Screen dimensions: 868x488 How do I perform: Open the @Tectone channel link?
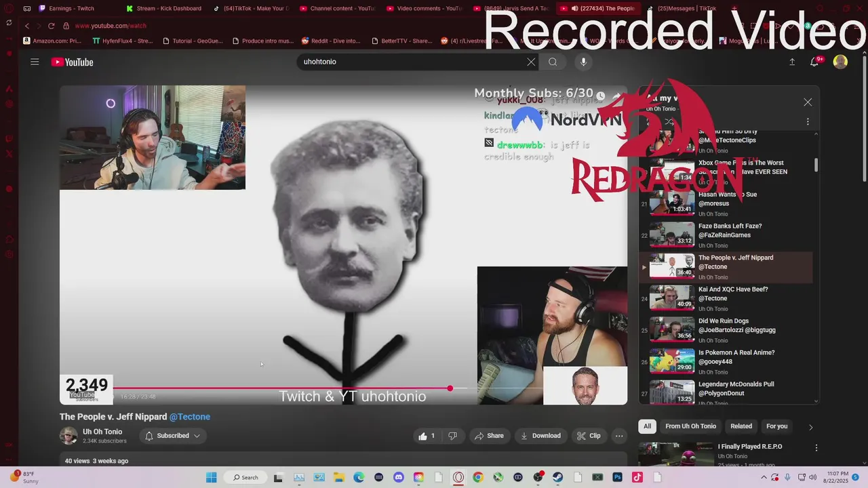190,417
